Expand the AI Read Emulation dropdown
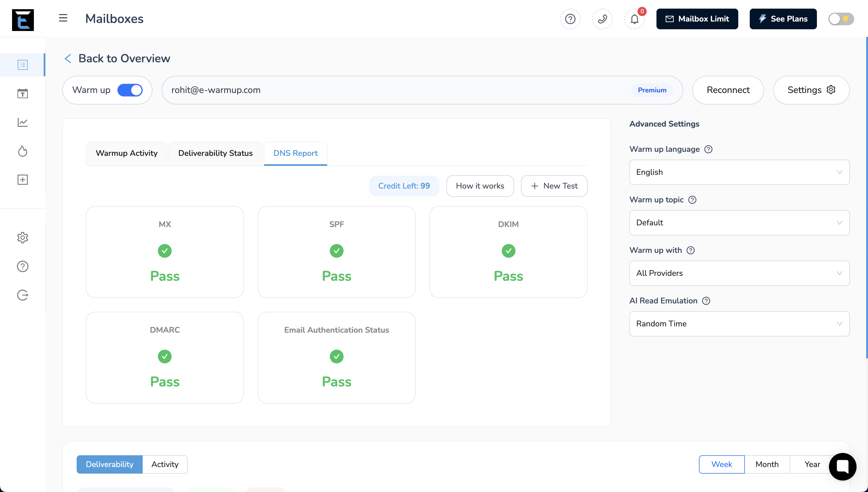 739,324
